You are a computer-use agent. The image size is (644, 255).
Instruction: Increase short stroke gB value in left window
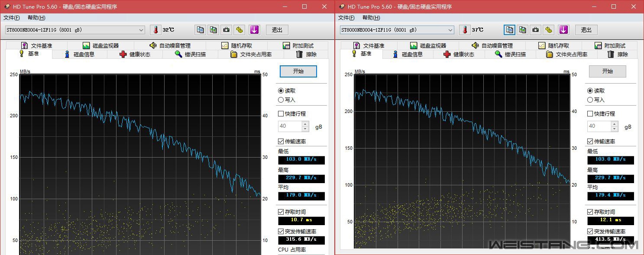(305, 124)
